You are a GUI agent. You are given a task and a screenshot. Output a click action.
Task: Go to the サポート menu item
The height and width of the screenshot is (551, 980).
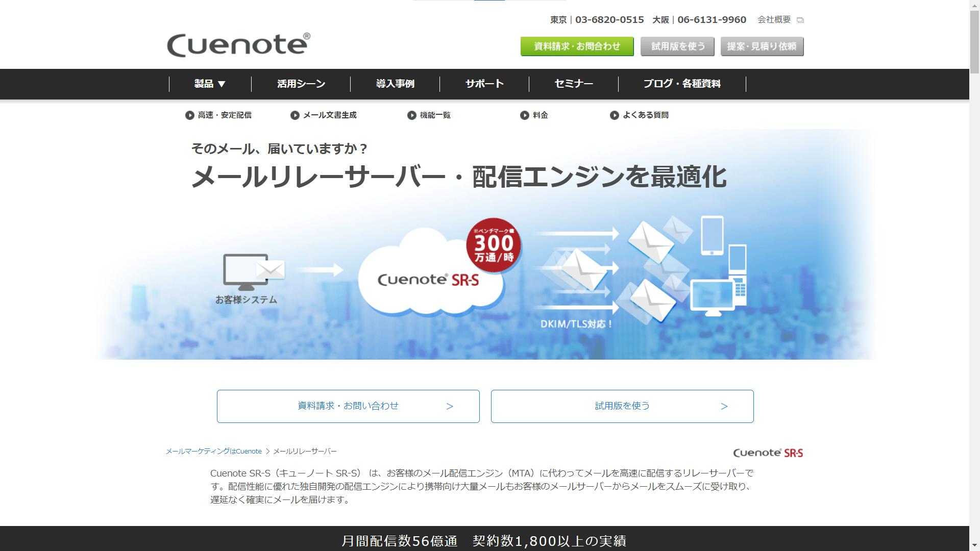coord(484,84)
